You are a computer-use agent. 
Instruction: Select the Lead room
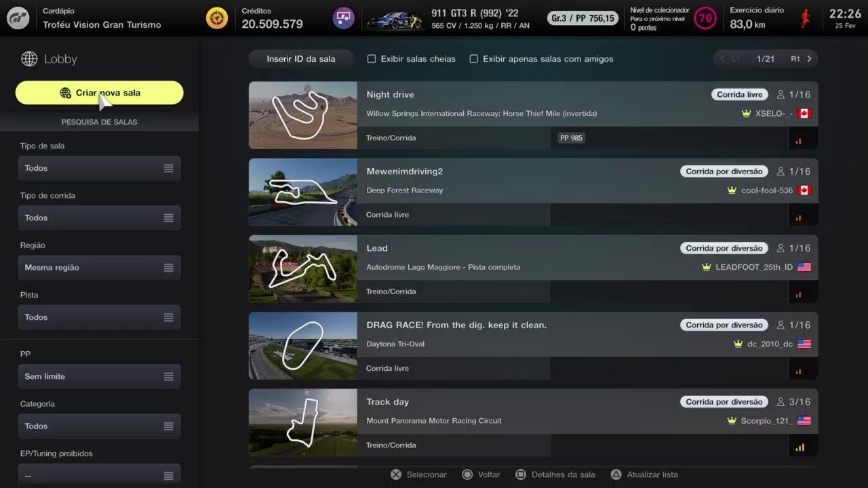pyautogui.click(x=533, y=268)
